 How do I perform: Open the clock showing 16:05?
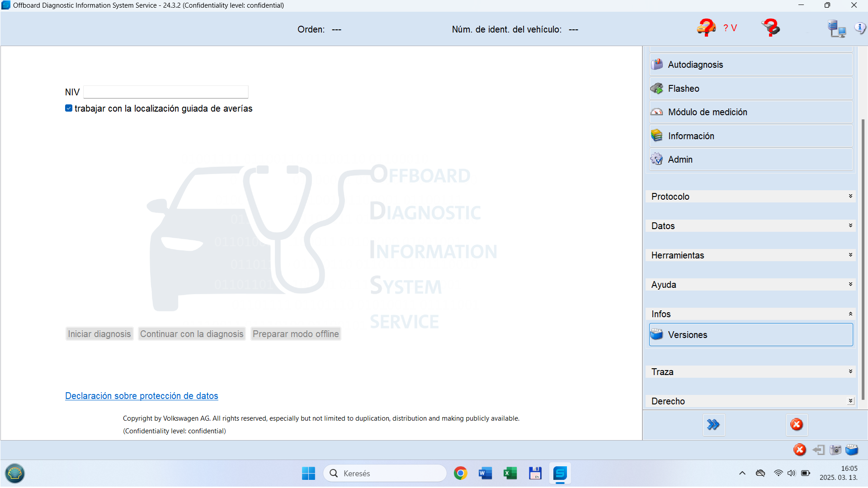tap(838, 473)
